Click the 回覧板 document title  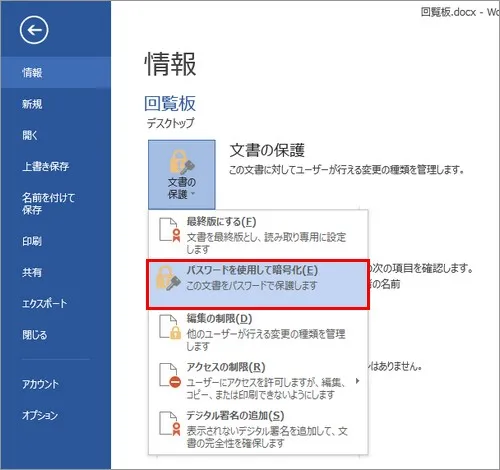point(170,103)
